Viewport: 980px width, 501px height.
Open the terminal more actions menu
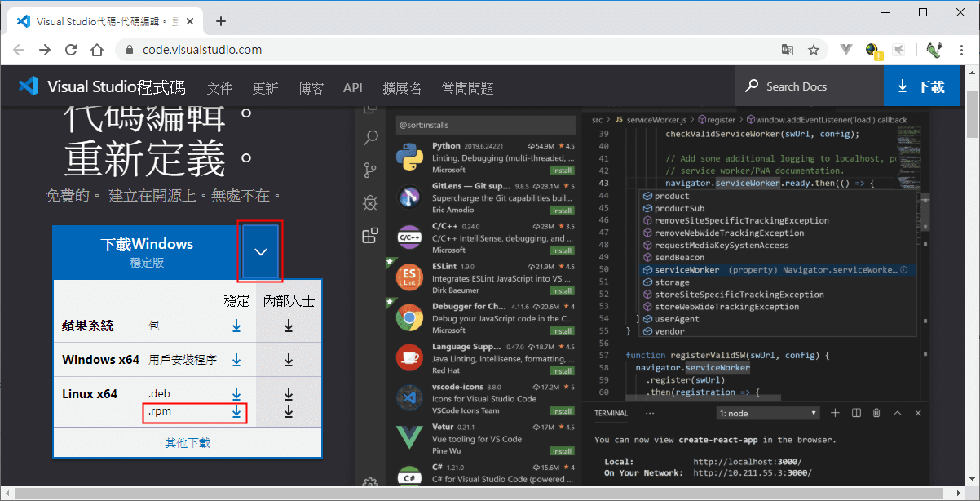650,413
